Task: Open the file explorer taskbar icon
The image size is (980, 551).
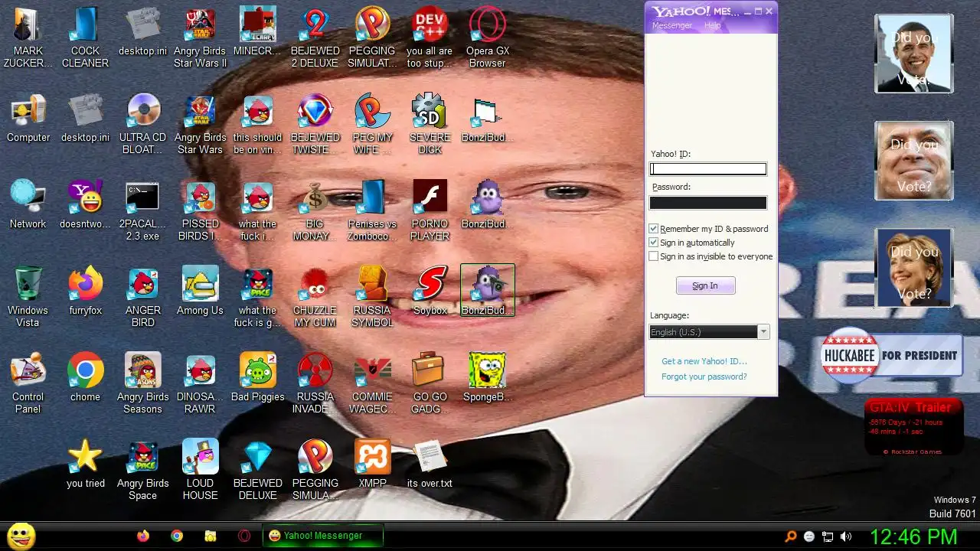Action: click(211, 536)
